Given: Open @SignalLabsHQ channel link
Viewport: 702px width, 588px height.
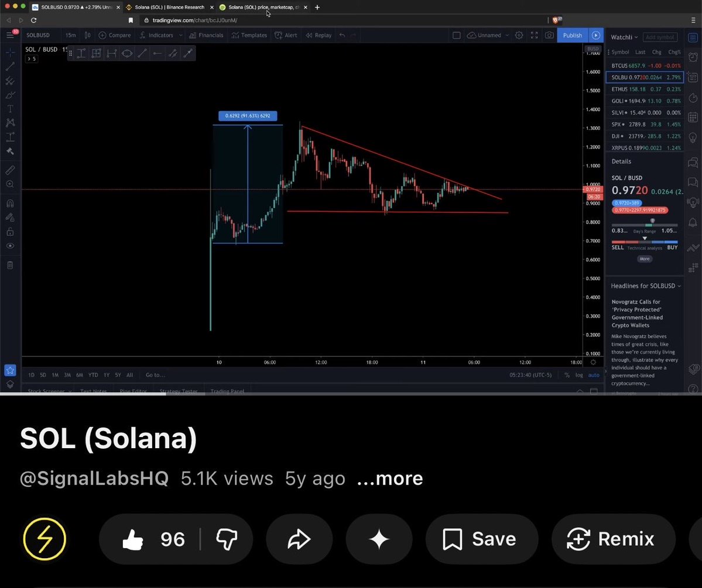Looking at the screenshot, I should [x=94, y=479].
